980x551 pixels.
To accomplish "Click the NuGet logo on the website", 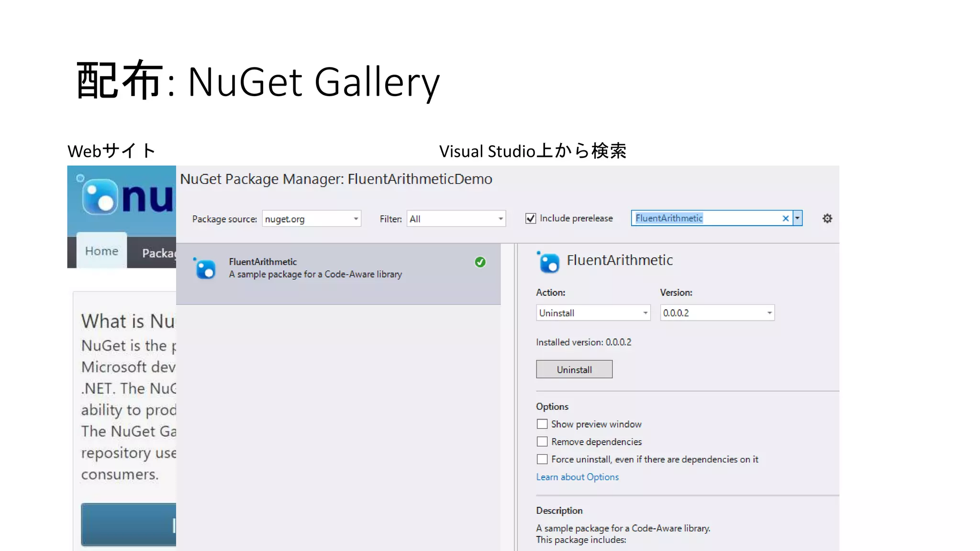I will pyautogui.click(x=125, y=196).
